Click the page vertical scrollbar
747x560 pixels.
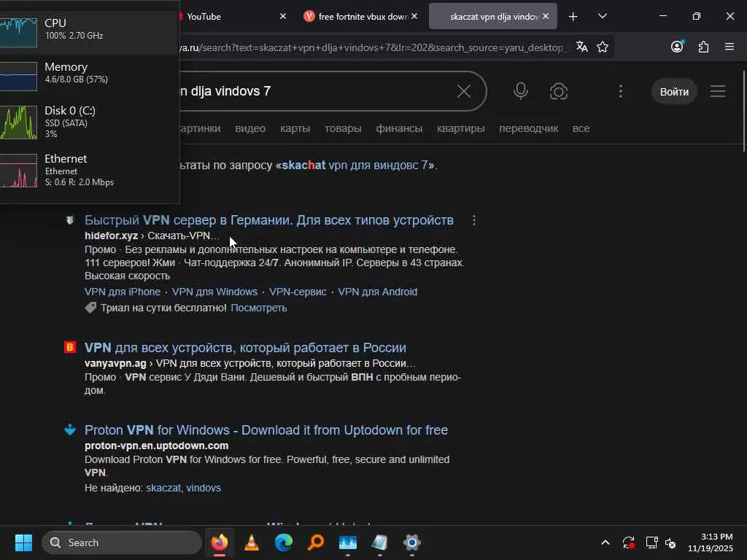743,112
